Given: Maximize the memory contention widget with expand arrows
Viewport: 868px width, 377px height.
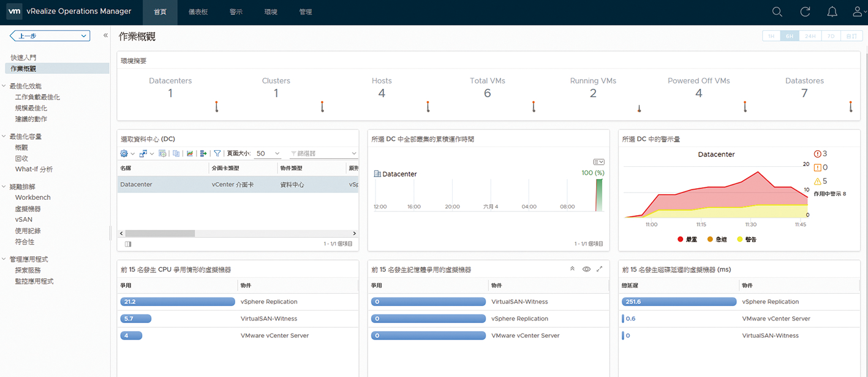Looking at the screenshot, I should [600, 269].
